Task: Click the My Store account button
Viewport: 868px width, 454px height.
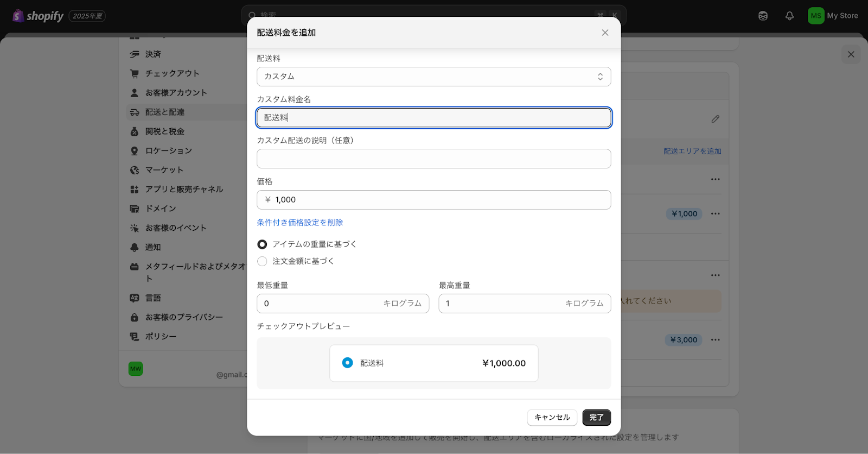Action: pos(833,16)
